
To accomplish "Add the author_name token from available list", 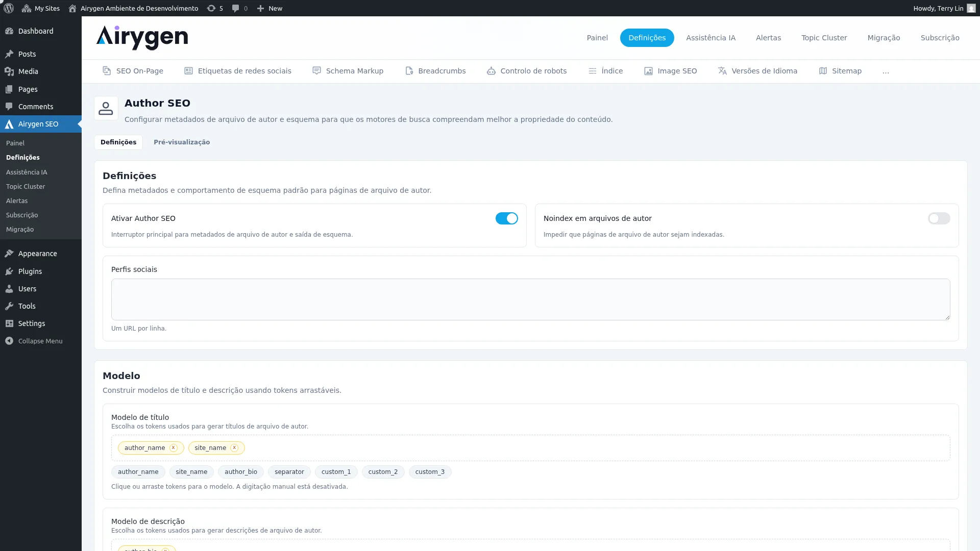I will (138, 472).
